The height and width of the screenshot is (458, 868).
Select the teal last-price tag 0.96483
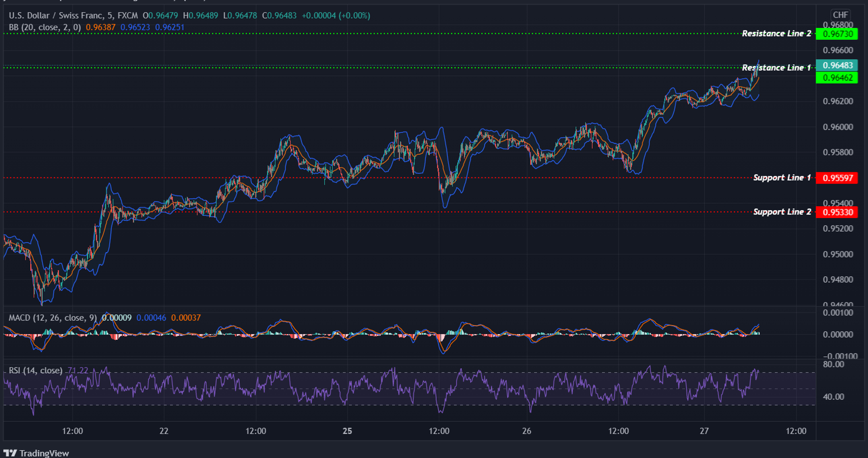point(837,65)
